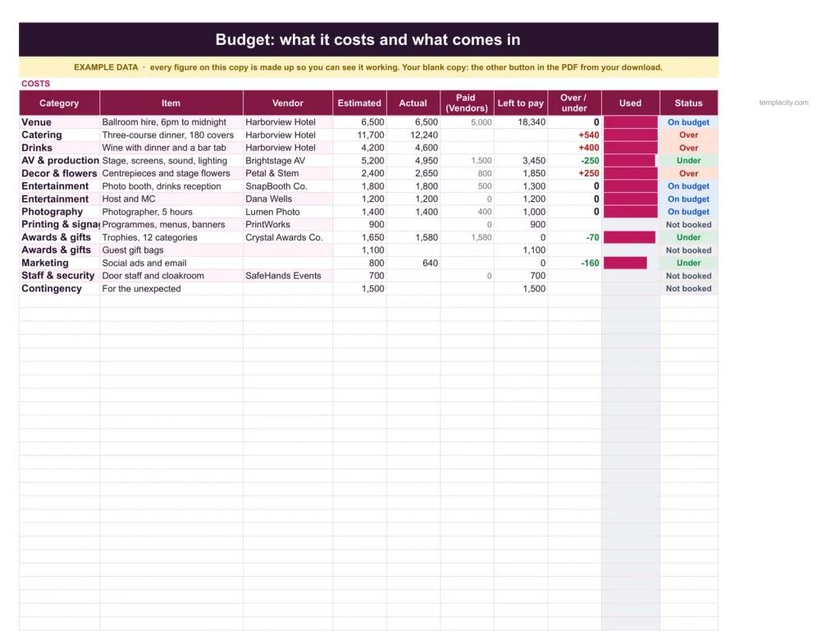
Task: Click the 'On budget' status for Venue
Action: point(689,122)
